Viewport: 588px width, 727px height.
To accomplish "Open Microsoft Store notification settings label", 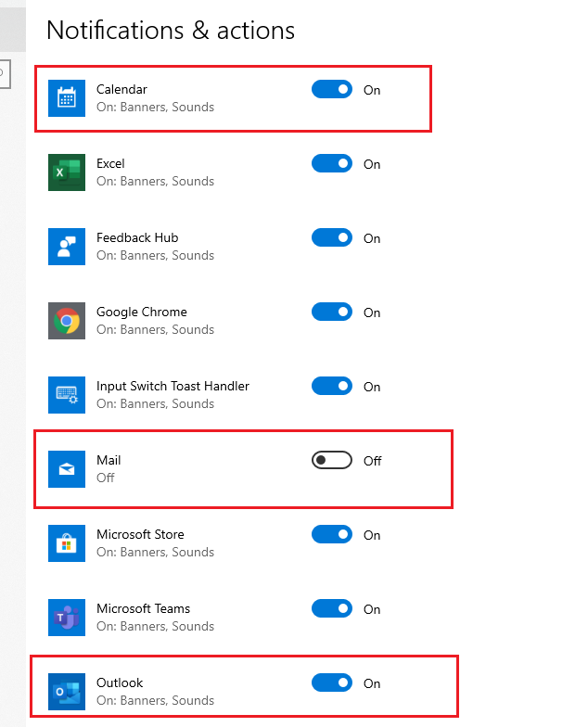I will point(140,534).
